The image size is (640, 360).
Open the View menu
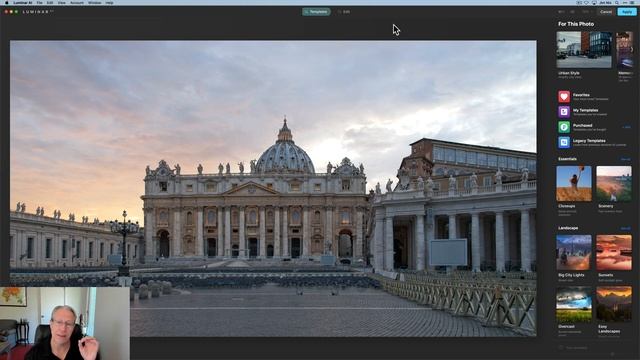(x=62, y=2)
